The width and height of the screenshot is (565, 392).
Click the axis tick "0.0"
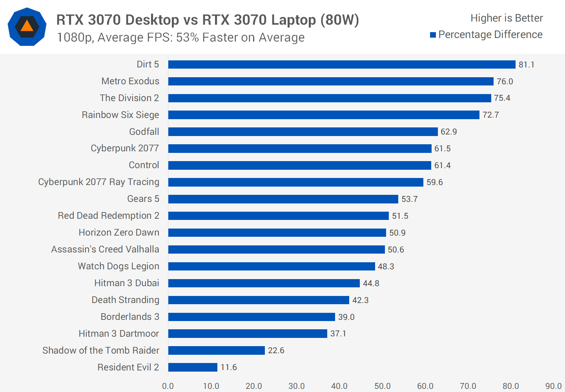click(x=168, y=386)
